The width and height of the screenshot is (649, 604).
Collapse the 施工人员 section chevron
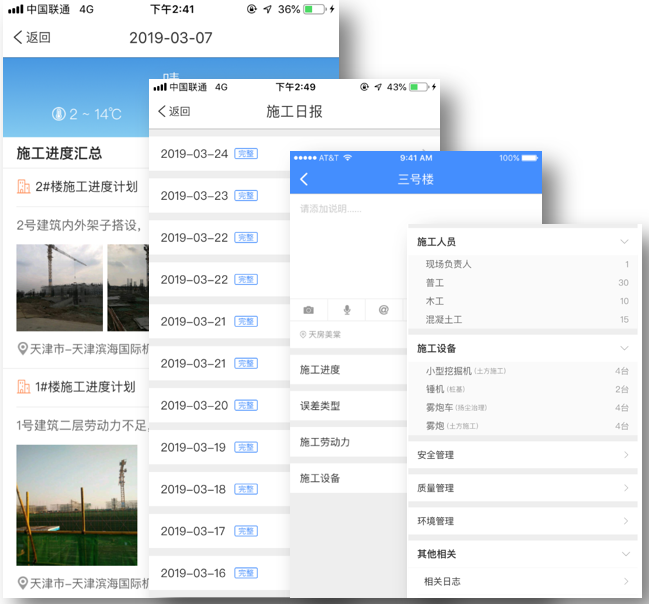[625, 242]
